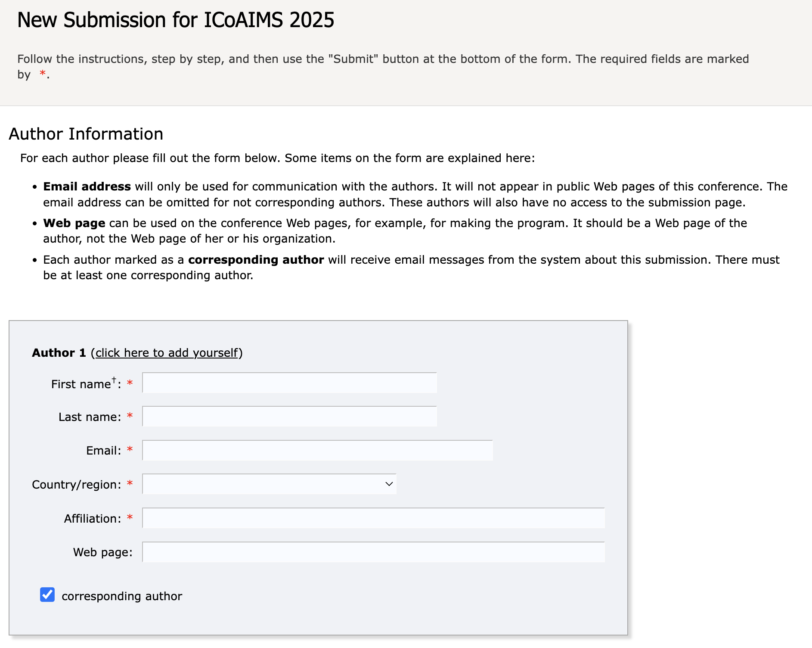Click the 'Country/region:' field label
Viewport: 812px width, 648px height.
[77, 485]
